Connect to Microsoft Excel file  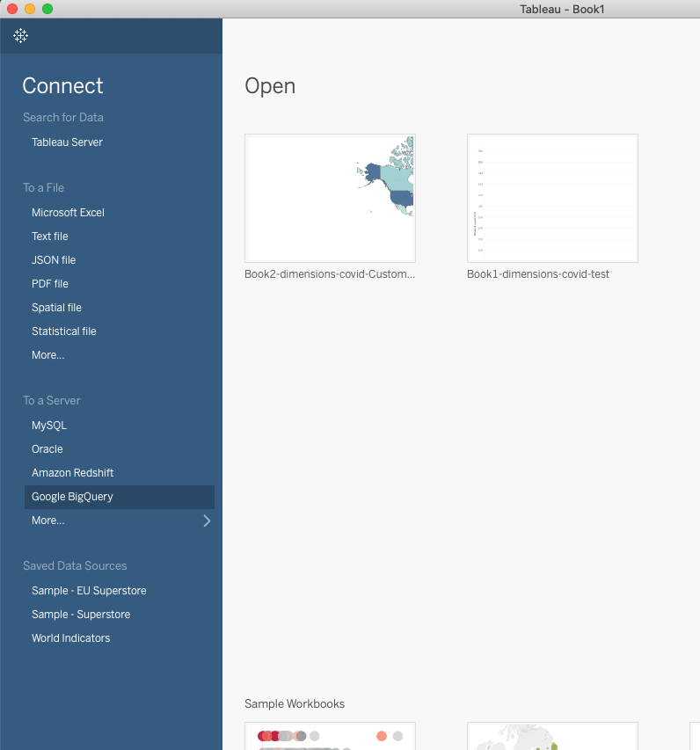[x=68, y=213]
